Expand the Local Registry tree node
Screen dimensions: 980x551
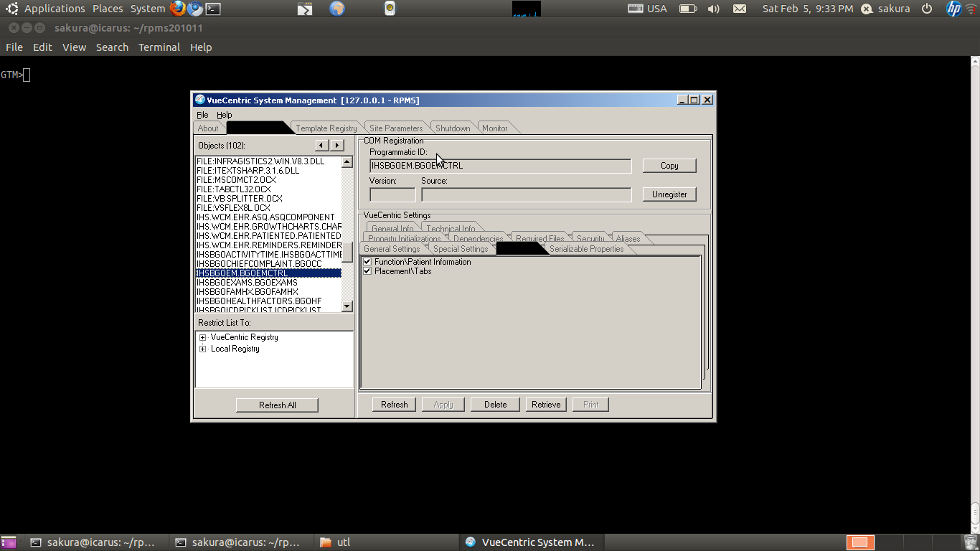point(203,349)
